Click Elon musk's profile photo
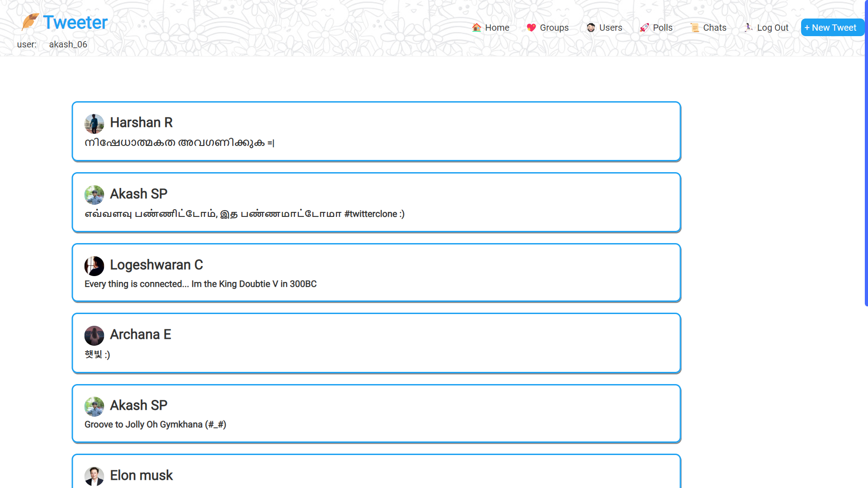The height and width of the screenshot is (488, 868). pyautogui.click(x=94, y=476)
